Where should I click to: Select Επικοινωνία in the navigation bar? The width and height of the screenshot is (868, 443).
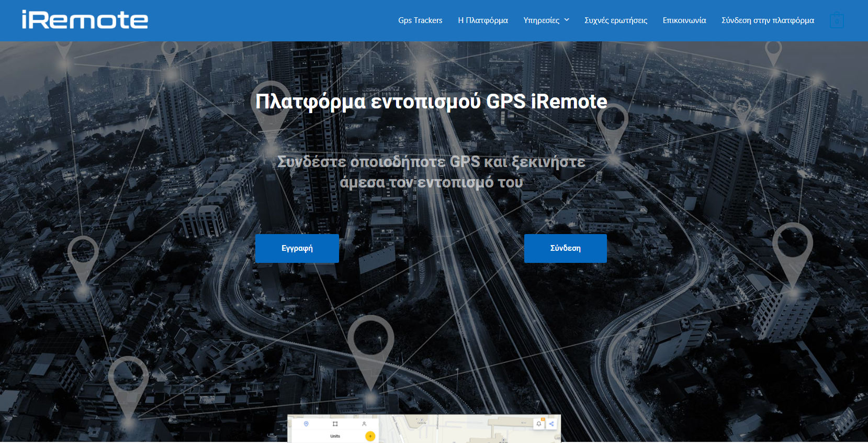[x=684, y=20]
